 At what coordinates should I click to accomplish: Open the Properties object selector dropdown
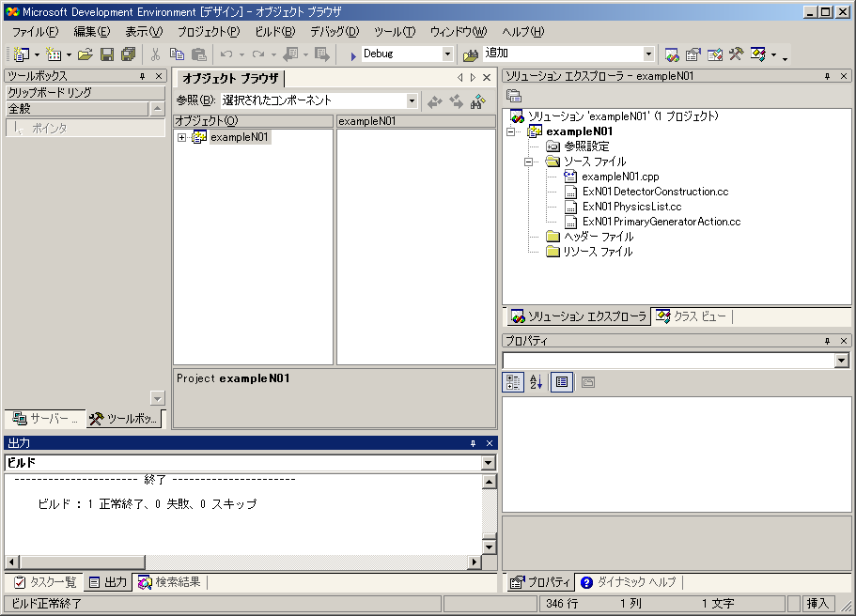pos(841,361)
